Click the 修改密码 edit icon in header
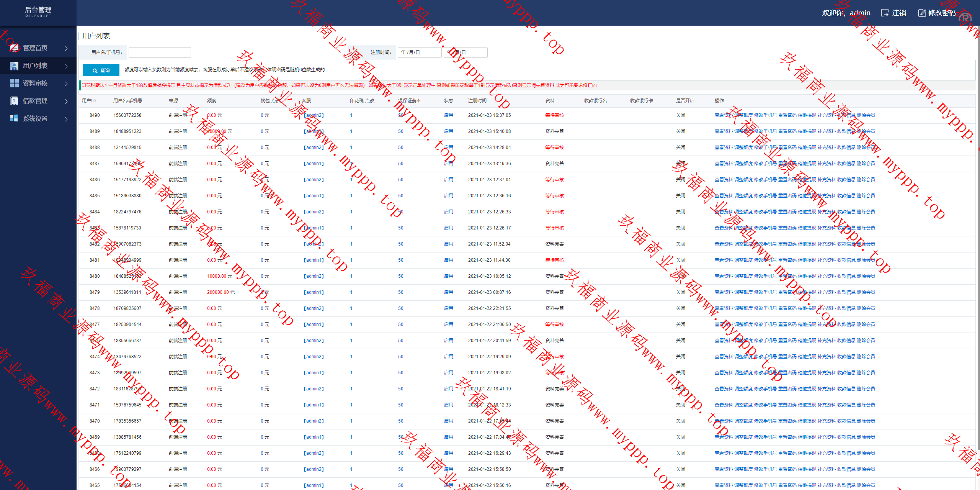980x490 pixels. point(922,13)
